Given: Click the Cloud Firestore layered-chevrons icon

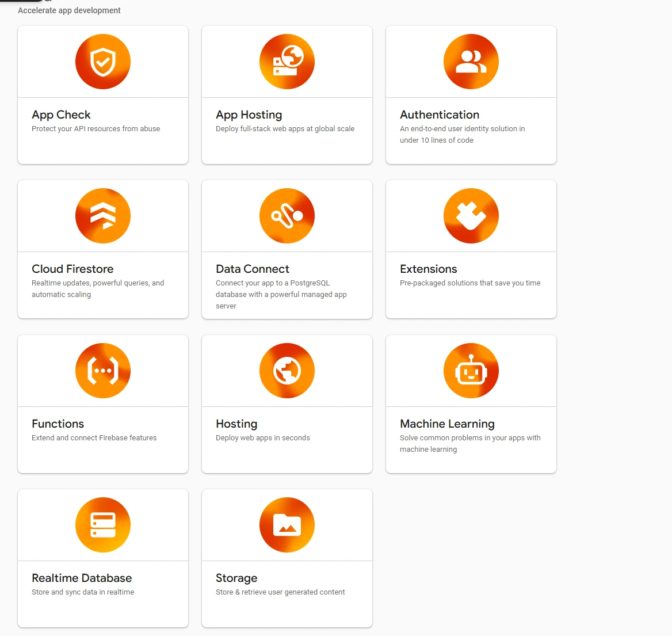Looking at the screenshot, I should tap(103, 216).
